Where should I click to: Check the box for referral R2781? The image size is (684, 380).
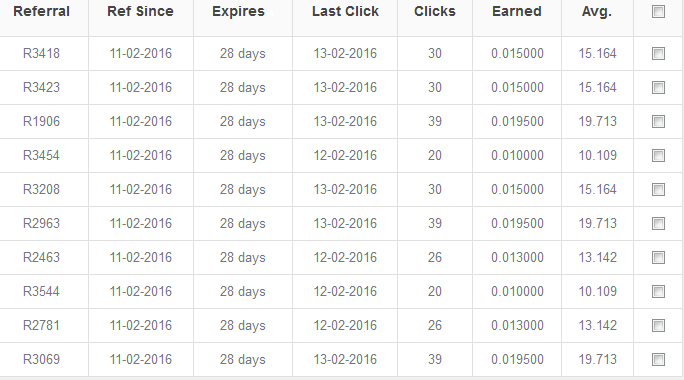(x=658, y=326)
